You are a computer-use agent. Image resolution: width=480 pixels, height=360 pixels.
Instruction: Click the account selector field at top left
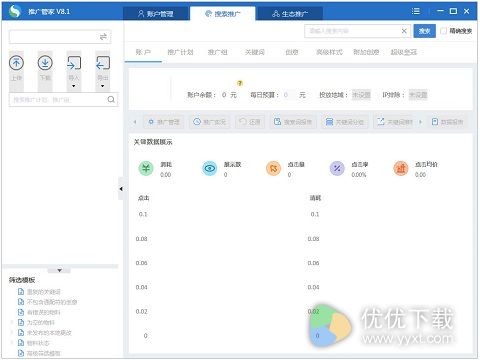coord(60,37)
